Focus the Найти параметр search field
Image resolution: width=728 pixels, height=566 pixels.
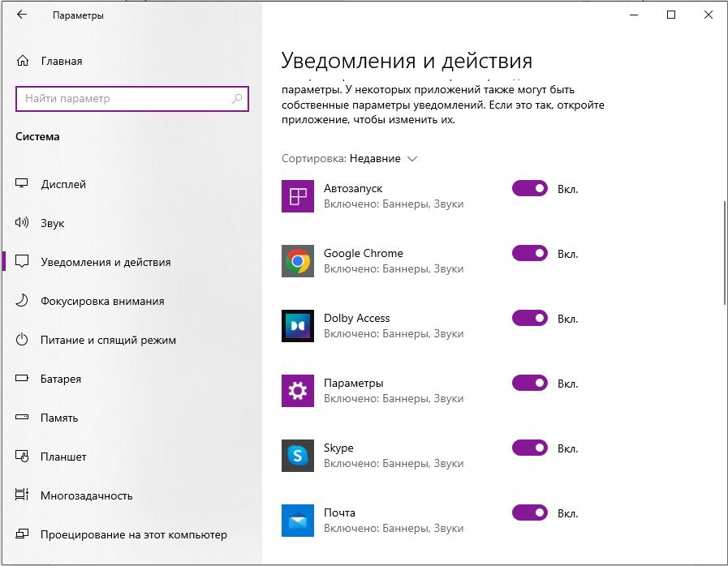point(131,98)
